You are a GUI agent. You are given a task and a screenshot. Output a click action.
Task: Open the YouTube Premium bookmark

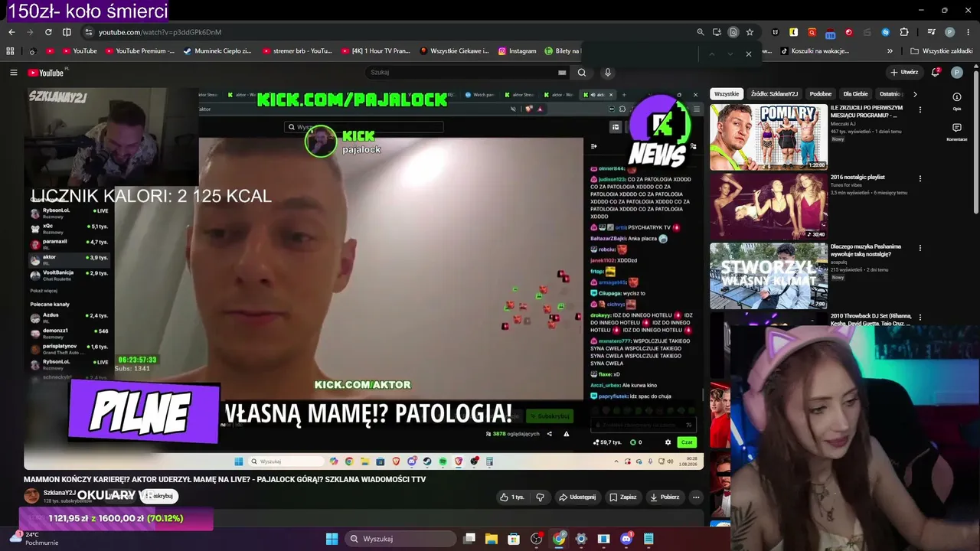139,51
